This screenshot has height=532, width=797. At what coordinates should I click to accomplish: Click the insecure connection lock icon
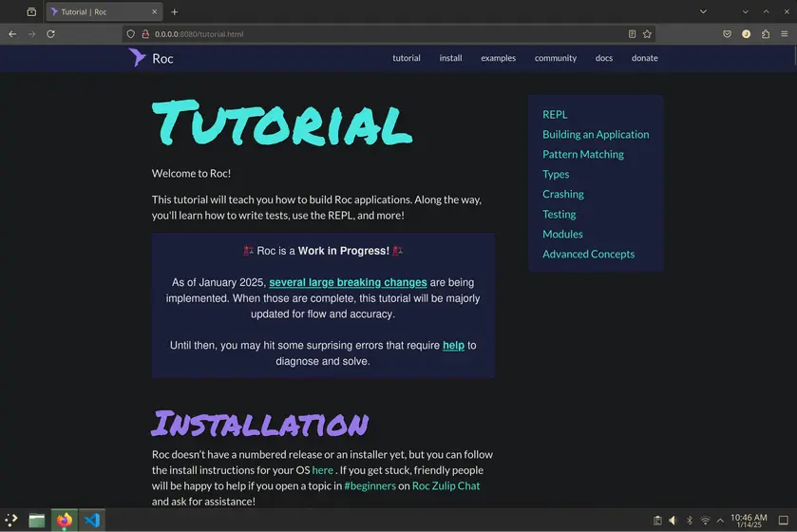145,34
